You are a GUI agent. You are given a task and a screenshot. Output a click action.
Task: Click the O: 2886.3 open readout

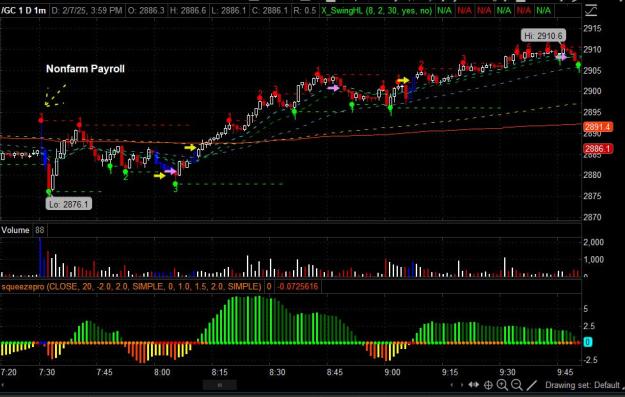tap(146, 10)
